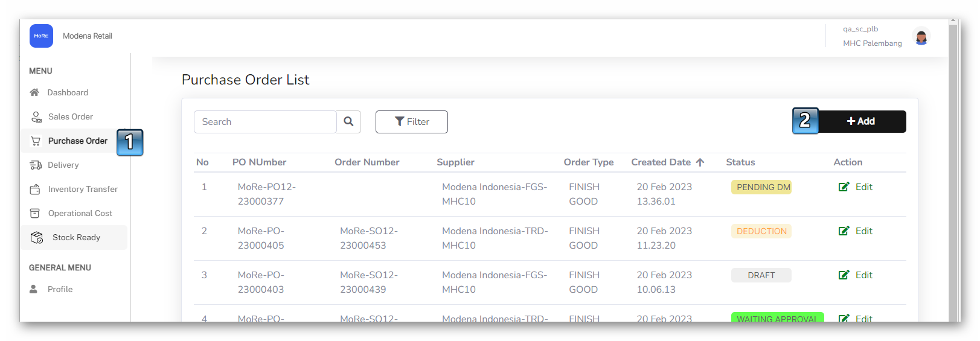
Task: Select Purchase Order in sidebar menu
Action: pos(77,141)
